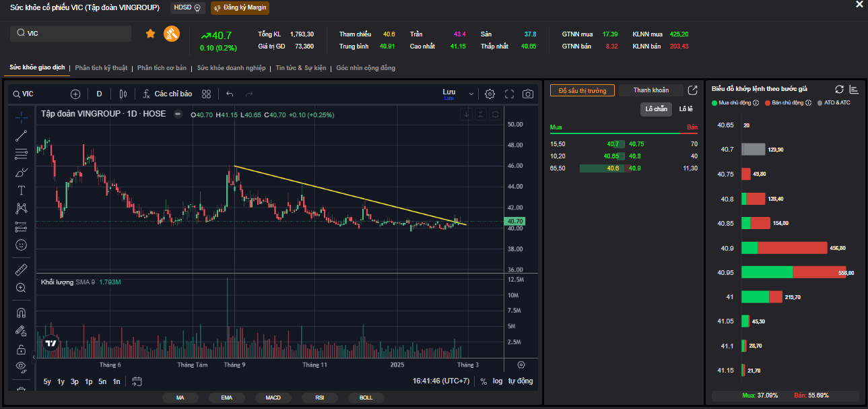
Task: Activate the zoom-in magnifier tool
Action: coord(21,288)
